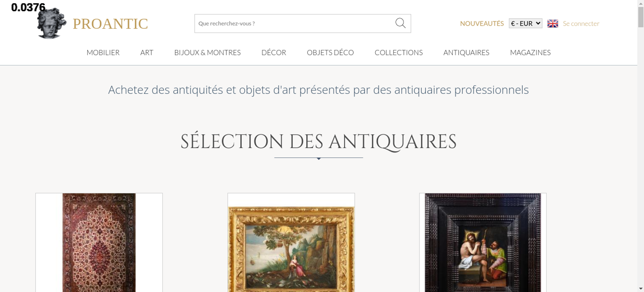
Task: Click the Se connecter link
Action: click(581, 23)
